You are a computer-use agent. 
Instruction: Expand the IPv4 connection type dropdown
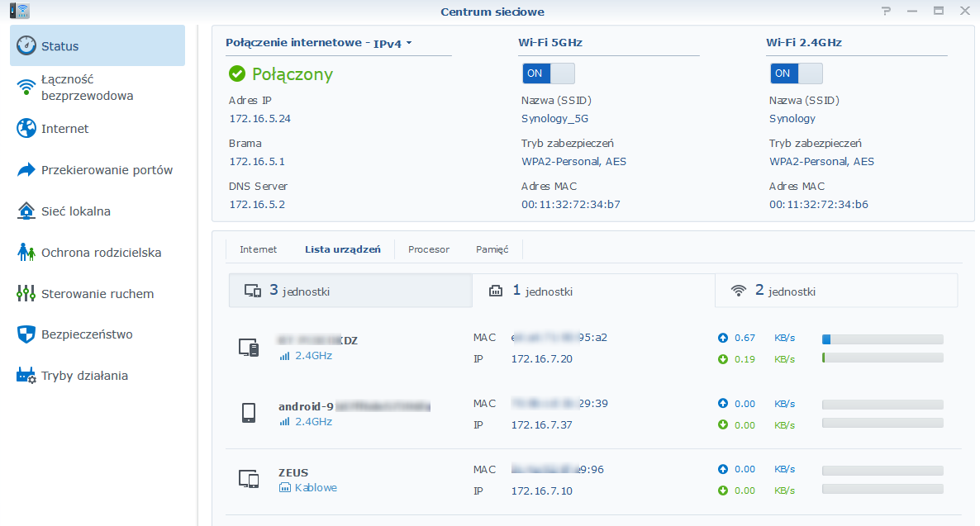[x=392, y=43]
